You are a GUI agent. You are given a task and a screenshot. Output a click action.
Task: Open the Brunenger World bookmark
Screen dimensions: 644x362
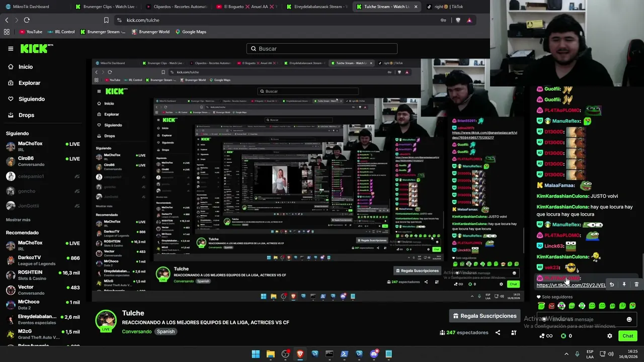coord(150,32)
